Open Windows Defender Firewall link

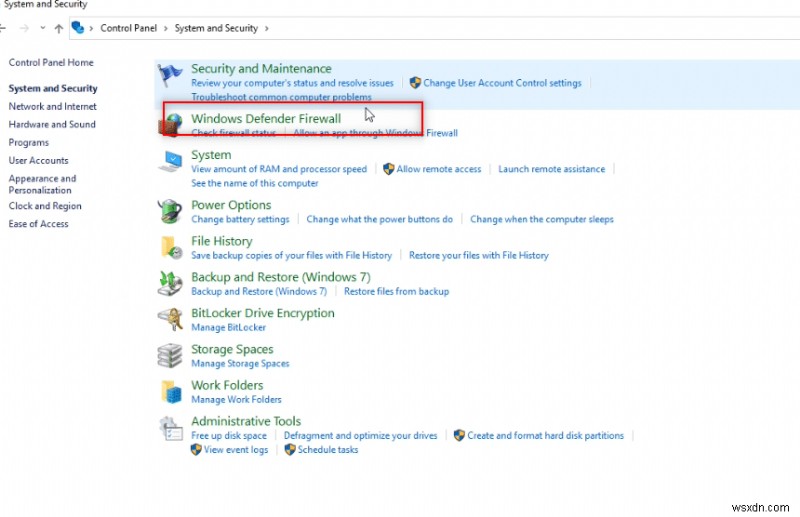(265, 118)
